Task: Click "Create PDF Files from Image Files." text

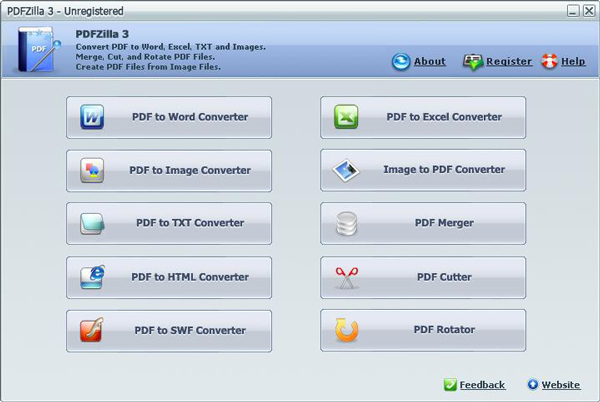Action: [x=148, y=67]
